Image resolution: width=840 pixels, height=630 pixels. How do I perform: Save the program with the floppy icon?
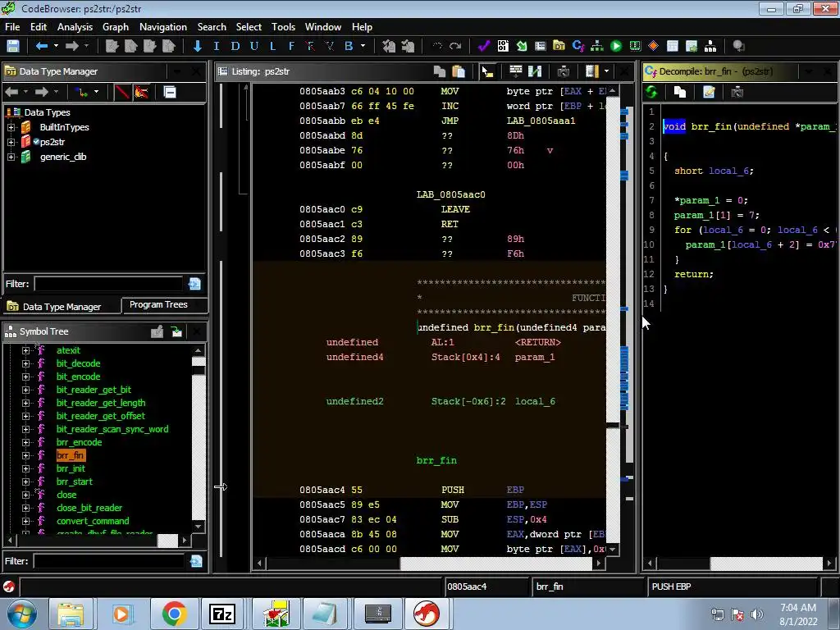point(13,46)
